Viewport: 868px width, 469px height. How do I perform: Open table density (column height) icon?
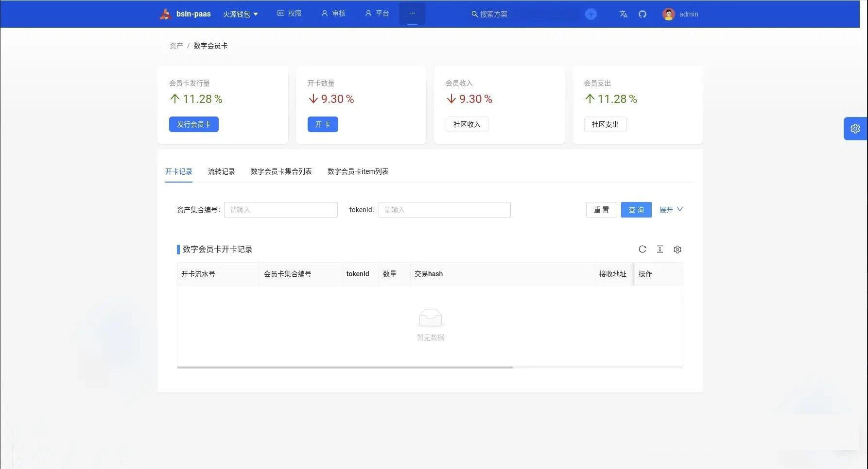pos(660,249)
